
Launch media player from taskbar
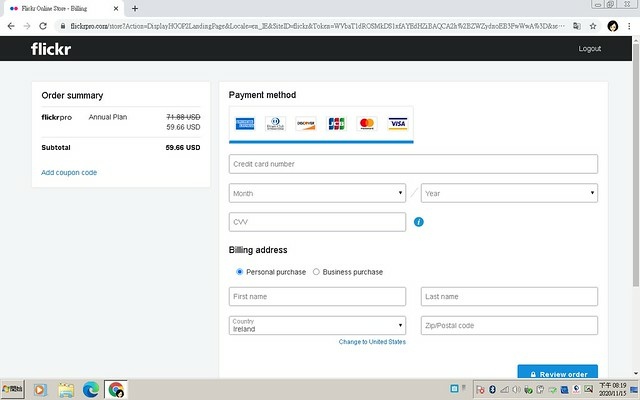(40, 390)
